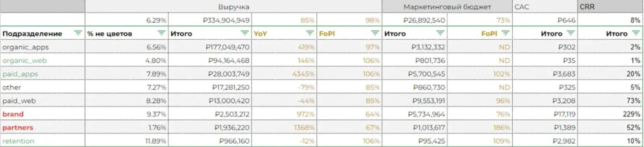Select the Маркетинговый бюджет header cell
Viewport: 644px width, 147px height.
click(447, 7)
